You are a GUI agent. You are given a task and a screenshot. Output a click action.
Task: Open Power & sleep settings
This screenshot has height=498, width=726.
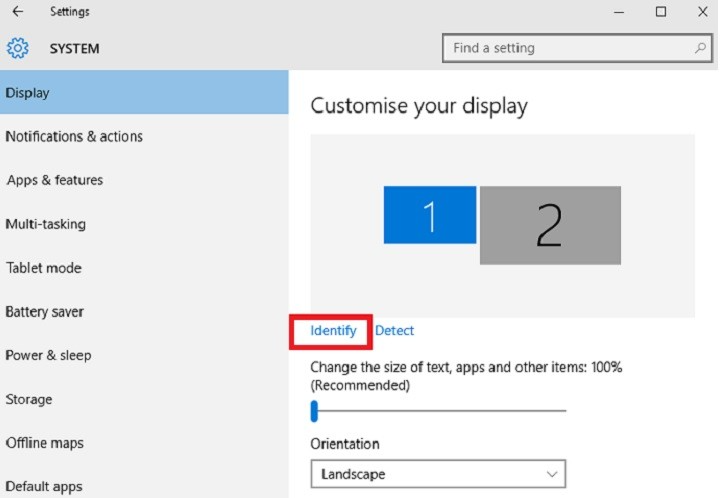pyautogui.click(x=144, y=355)
